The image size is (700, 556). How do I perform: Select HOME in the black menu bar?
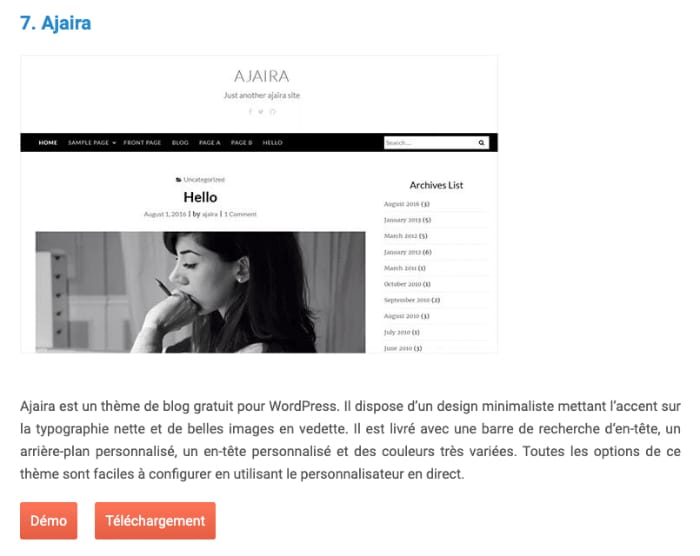[48, 142]
